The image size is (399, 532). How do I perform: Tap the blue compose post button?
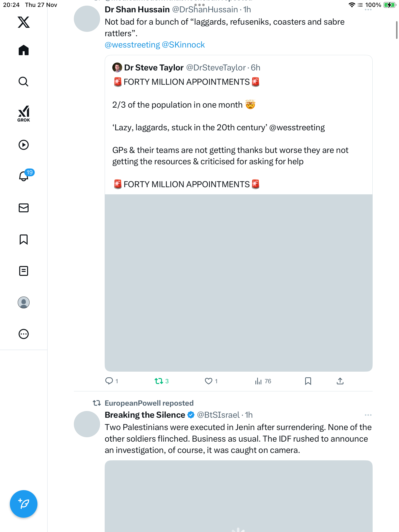24,504
